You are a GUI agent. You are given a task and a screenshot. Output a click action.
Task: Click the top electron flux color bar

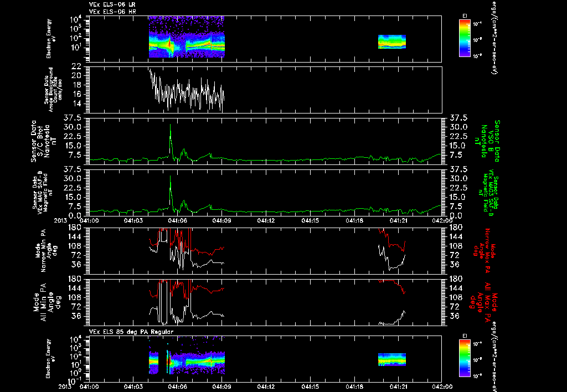tap(465, 38)
